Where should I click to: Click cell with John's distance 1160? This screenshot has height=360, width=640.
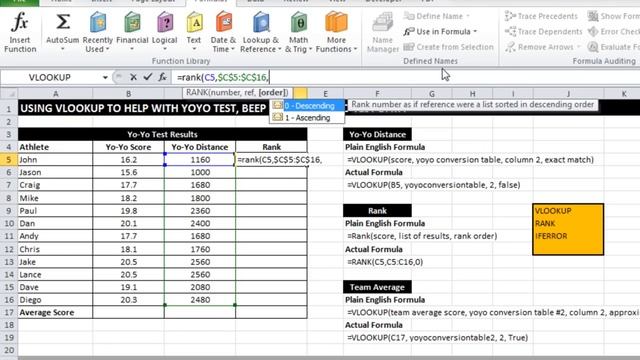click(x=200, y=160)
